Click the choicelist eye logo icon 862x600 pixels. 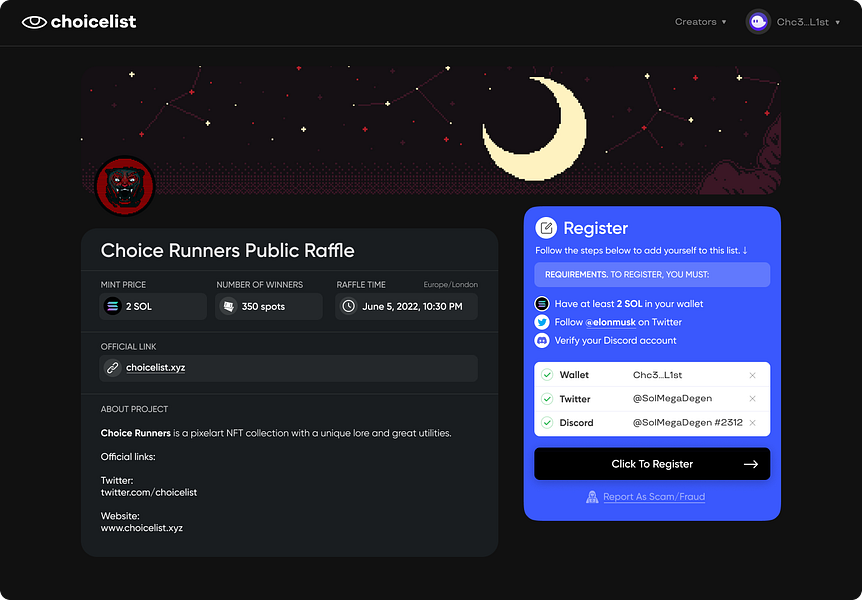tap(34, 22)
